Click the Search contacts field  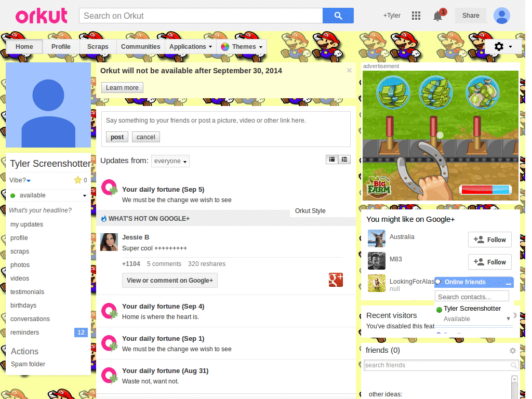472,297
